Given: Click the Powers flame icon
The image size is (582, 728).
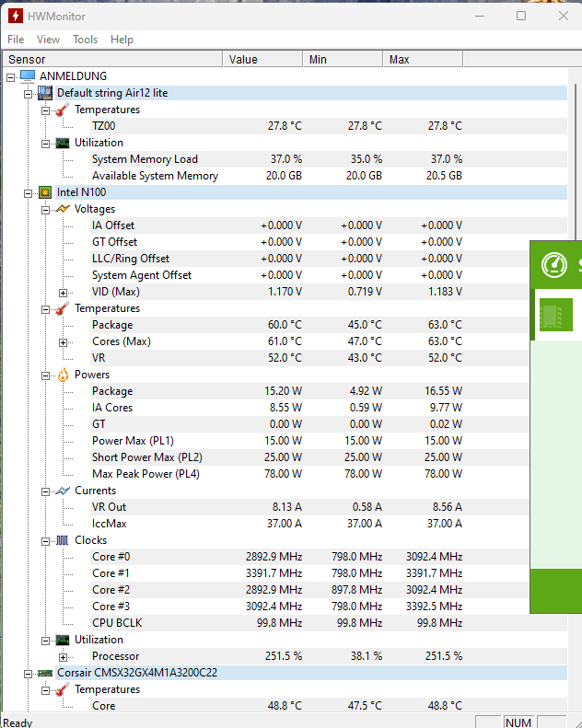Looking at the screenshot, I should pyautogui.click(x=63, y=375).
